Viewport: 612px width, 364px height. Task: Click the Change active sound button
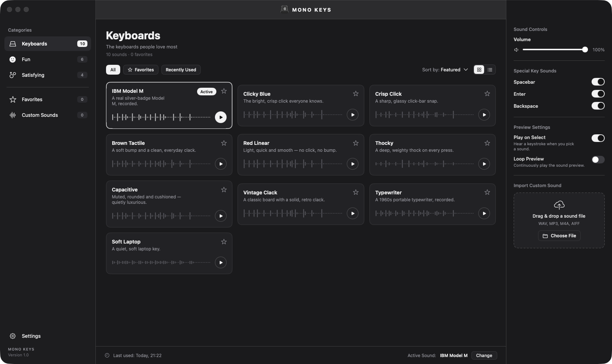pos(484,356)
